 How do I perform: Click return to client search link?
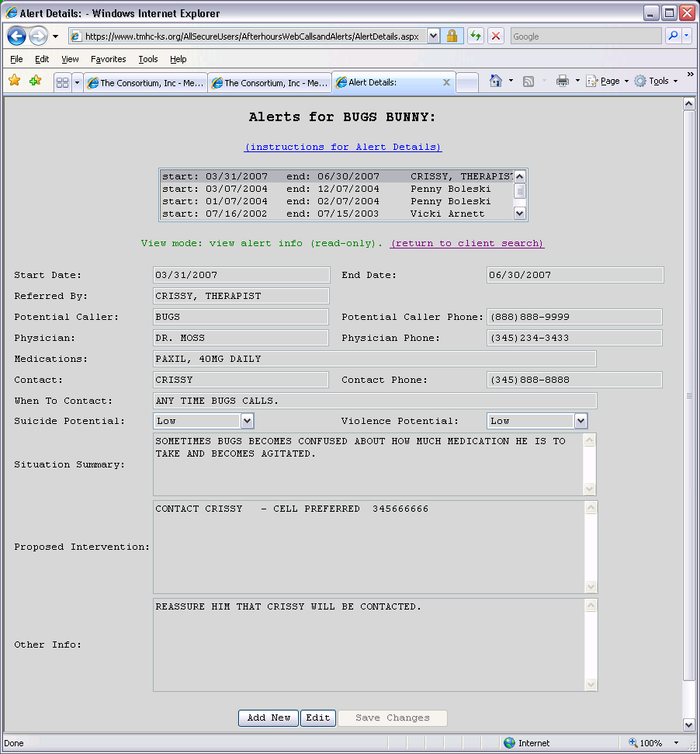467,243
